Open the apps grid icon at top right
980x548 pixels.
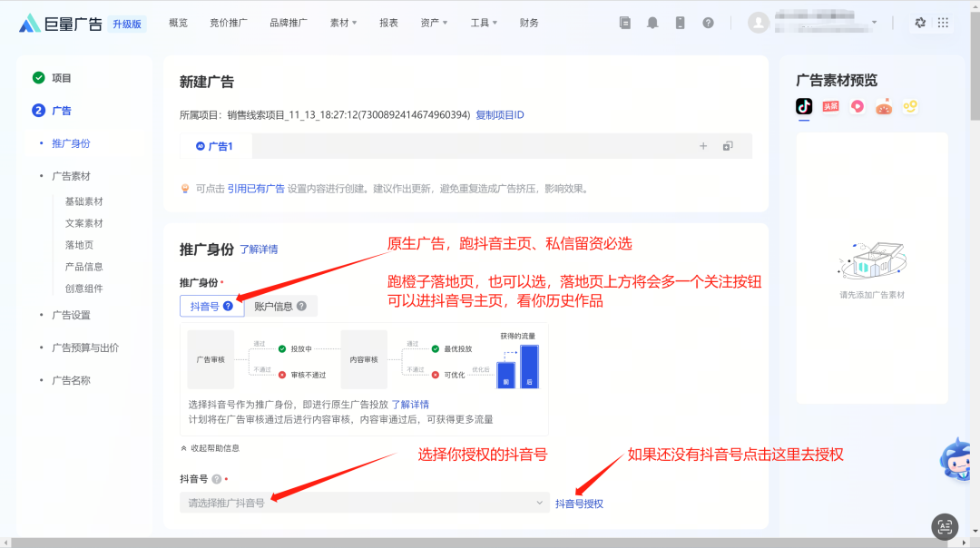944,24
